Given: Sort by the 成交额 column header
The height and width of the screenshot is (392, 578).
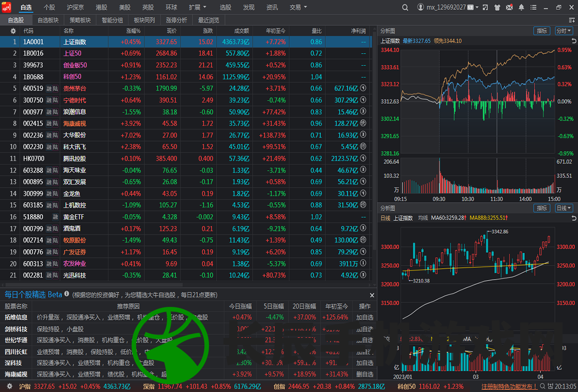Looking at the screenshot, I should 242,31.
